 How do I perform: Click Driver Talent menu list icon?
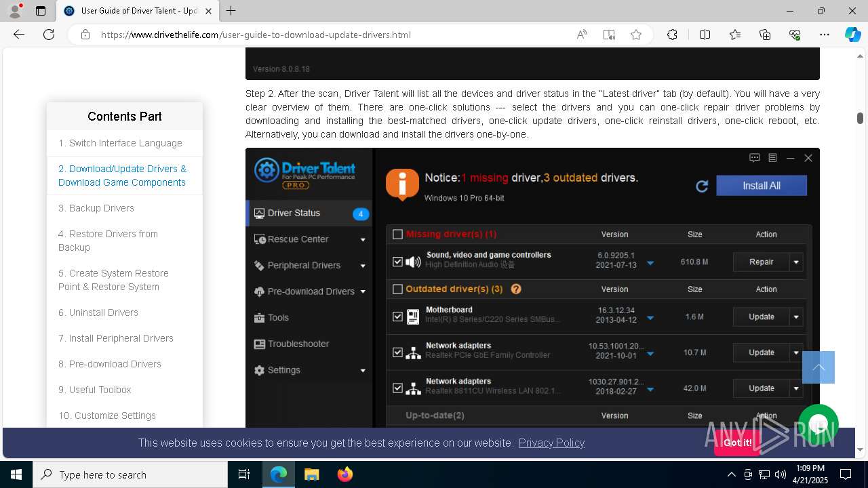(x=772, y=158)
